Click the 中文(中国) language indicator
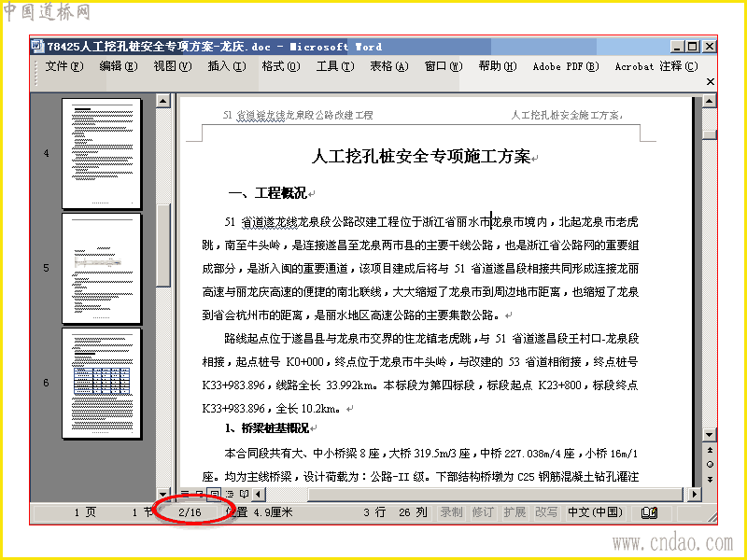This screenshot has height=560, width=747. [x=595, y=512]
